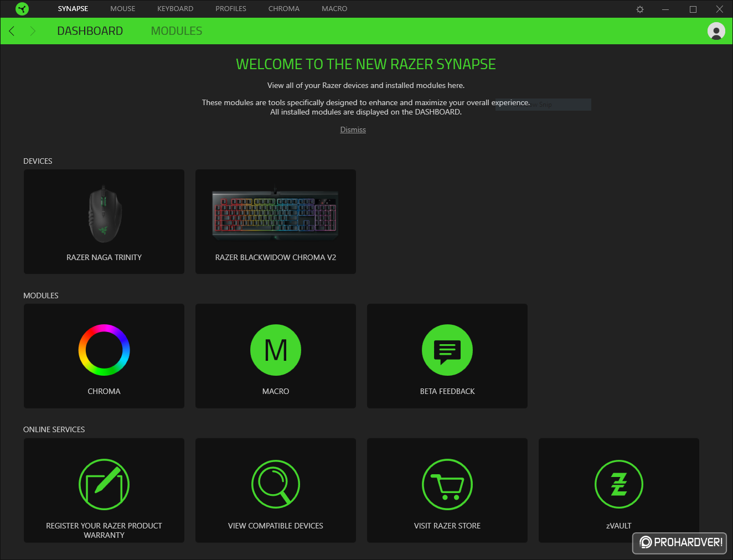Open the user account avatar icon
Image resolution: width=733 pixels, height=560 pixels.
[716, 31]
